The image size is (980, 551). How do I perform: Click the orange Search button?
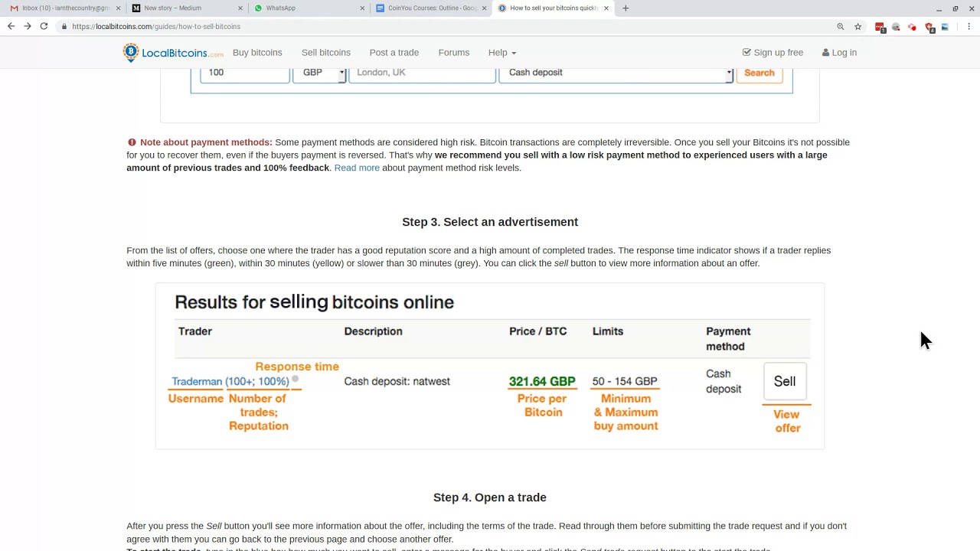[759, 74]
